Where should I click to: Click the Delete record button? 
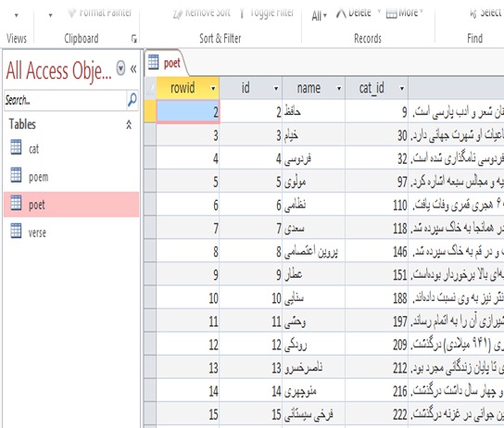pos(354,13)
